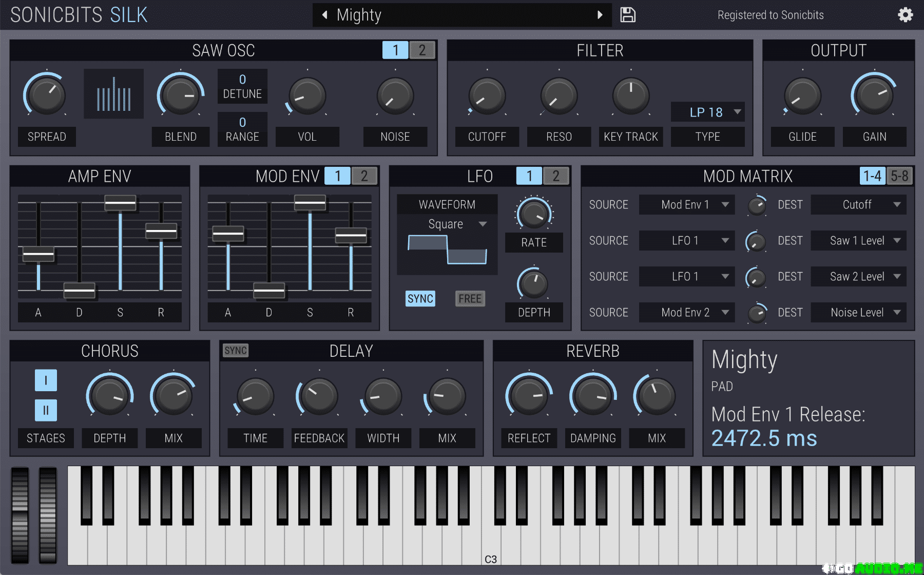Viewport: 924px width, 575px height.
Task: Enable LFO SYNC mode
Action: [420, 298]
